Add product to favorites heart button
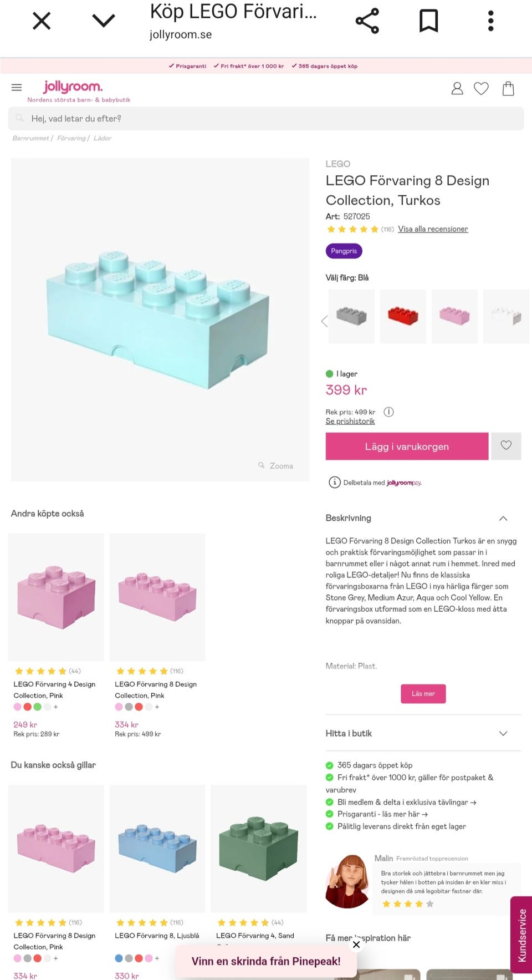Viewport: 532px width, 980px height. [x=506, y=446]
